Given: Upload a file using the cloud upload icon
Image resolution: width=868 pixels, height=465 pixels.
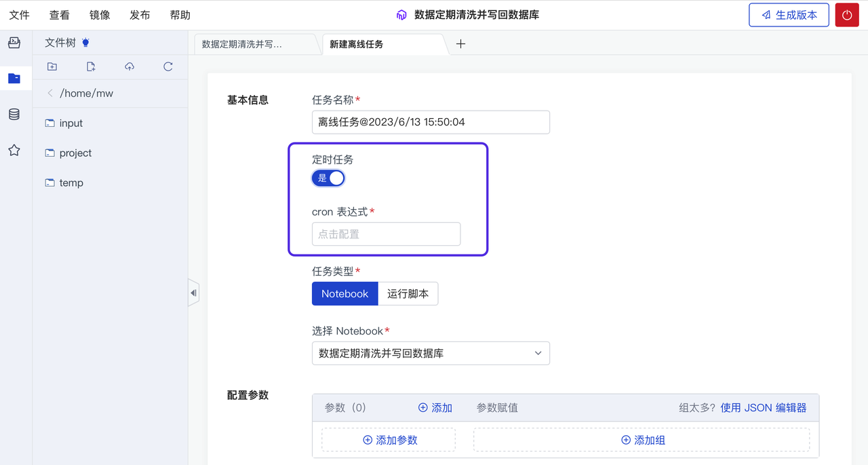Looking at the screenshot, I should click(129, 67).
